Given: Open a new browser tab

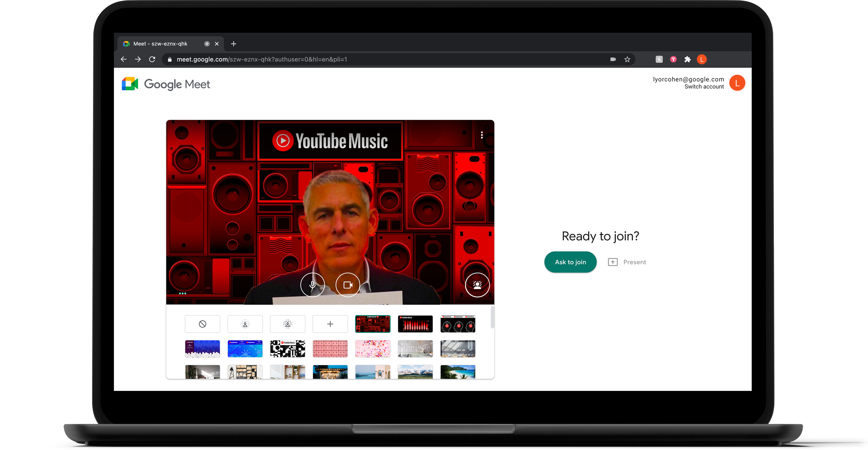Looking at the screenshot, I should point(234,44).
